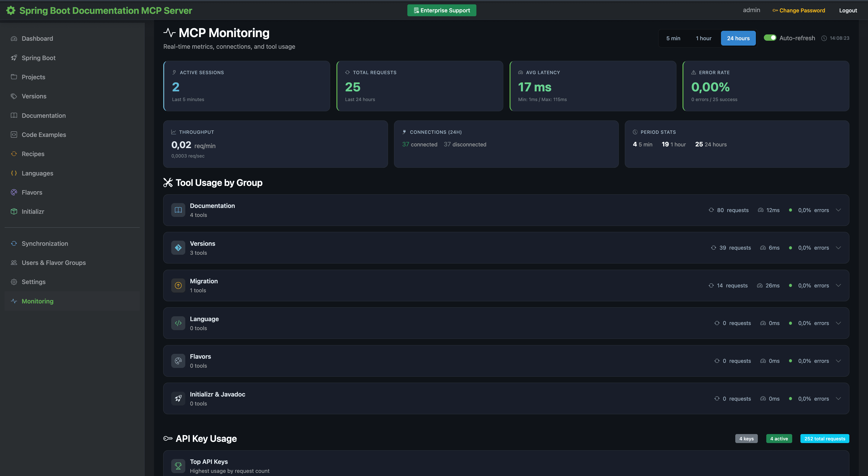Click the Flavors palette icon in sidebar
The height and width of the screenshot is (476, 868).
click(x=14, y=192)
